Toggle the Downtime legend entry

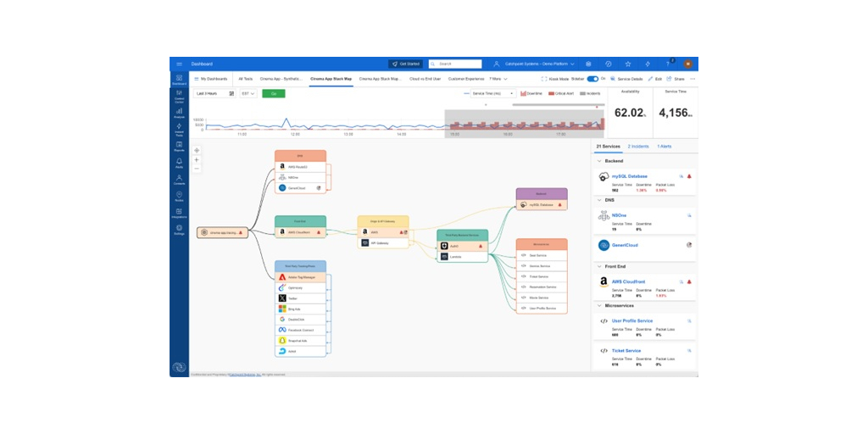pos(531,93)
